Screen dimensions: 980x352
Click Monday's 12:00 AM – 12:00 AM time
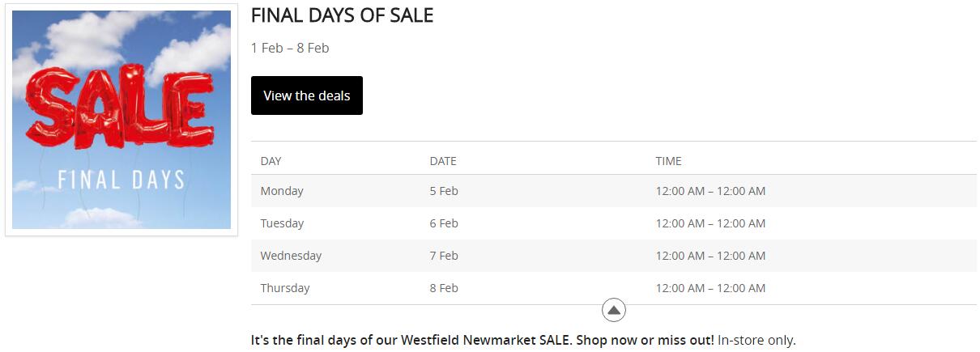[710, 191]
